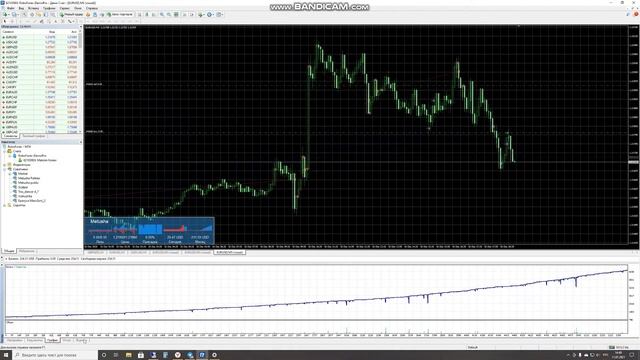This screenshot has height=360, width=640.
Task: Expand the Market node under Советники
Action: (10, 174)
